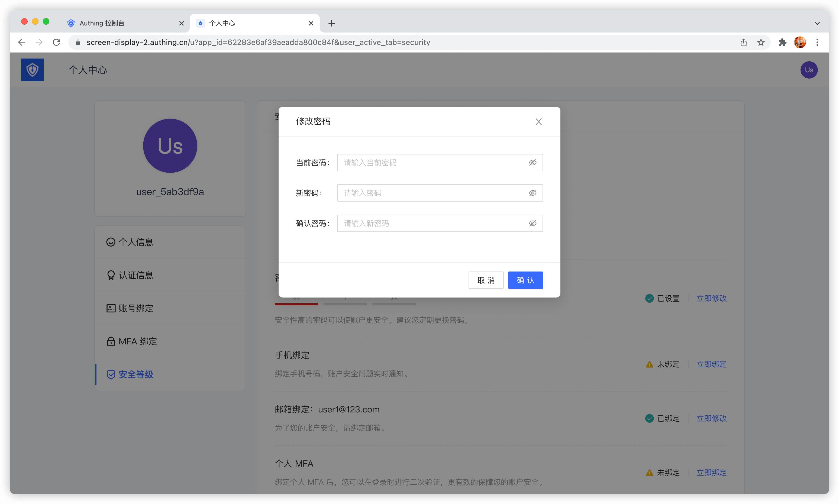Bookmark this page with the star
The image size is (839, 504).
point(760,42)
